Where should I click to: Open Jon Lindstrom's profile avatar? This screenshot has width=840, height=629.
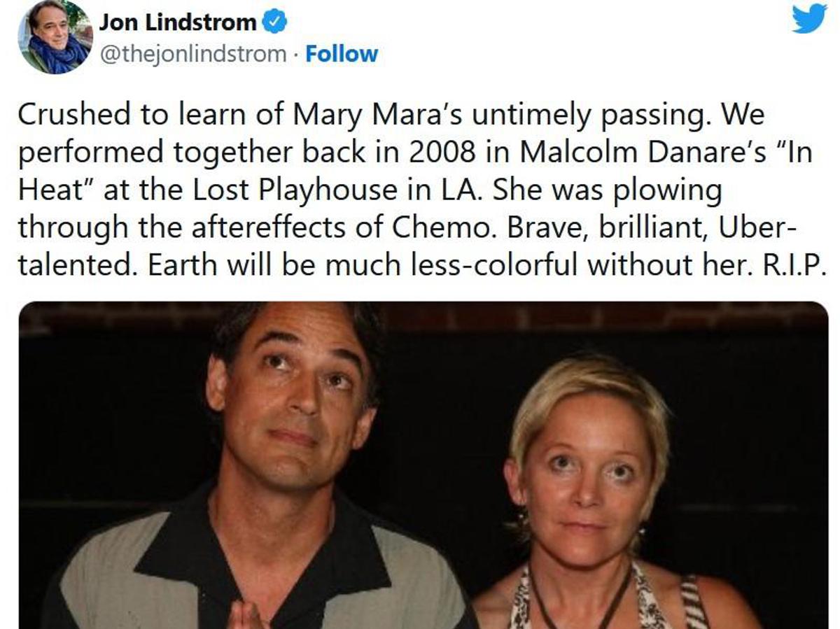55,36
